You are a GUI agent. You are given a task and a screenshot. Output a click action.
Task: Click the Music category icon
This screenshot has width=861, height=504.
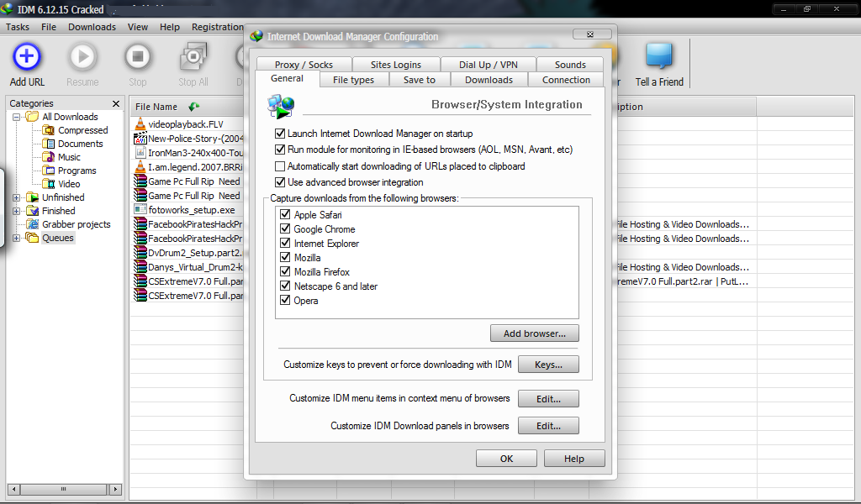(49, 157)
